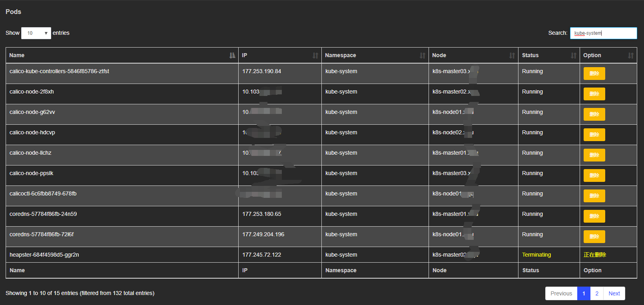Select pod name calico-node-hdcvp
The width and height of the screenshot is (644, 305).
[32, 132]
